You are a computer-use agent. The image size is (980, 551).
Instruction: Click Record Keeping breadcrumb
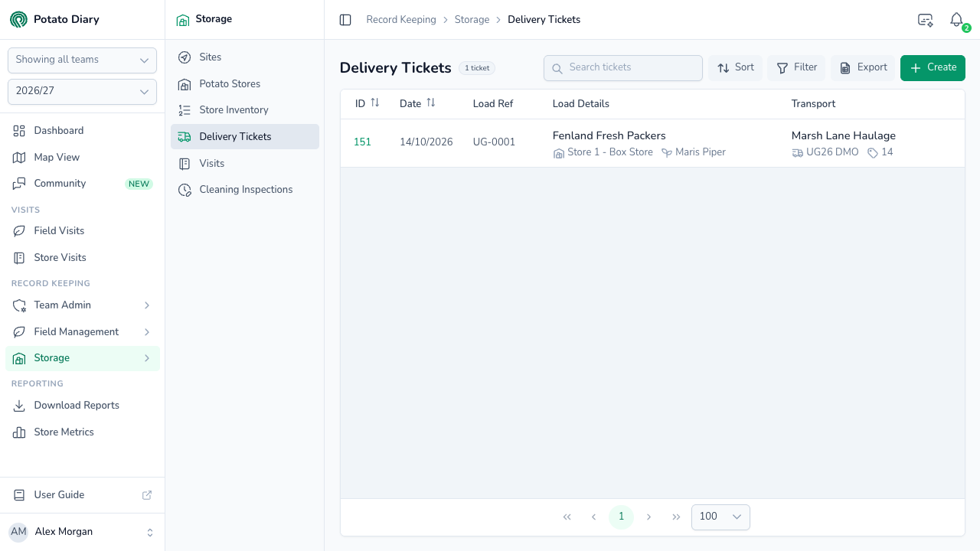tap(401, 20)
